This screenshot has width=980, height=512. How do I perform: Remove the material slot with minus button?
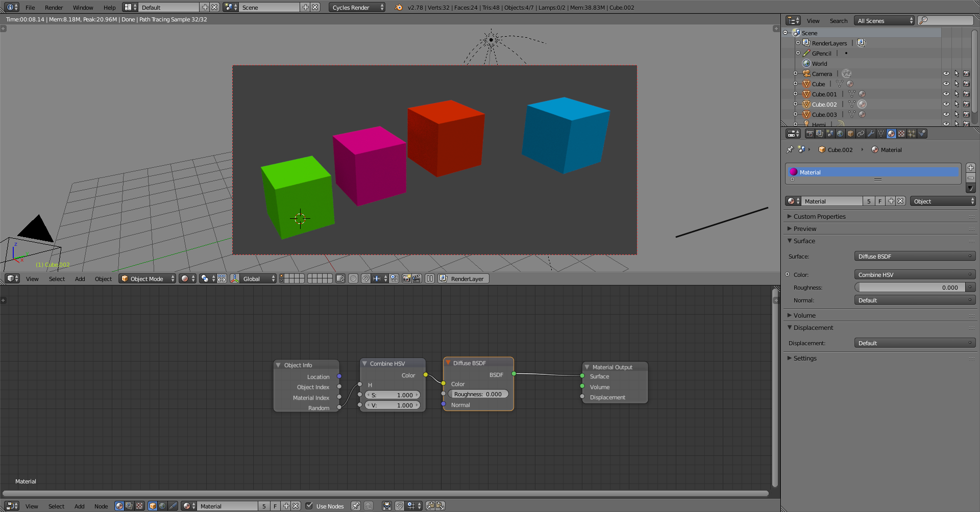[971, 177]
